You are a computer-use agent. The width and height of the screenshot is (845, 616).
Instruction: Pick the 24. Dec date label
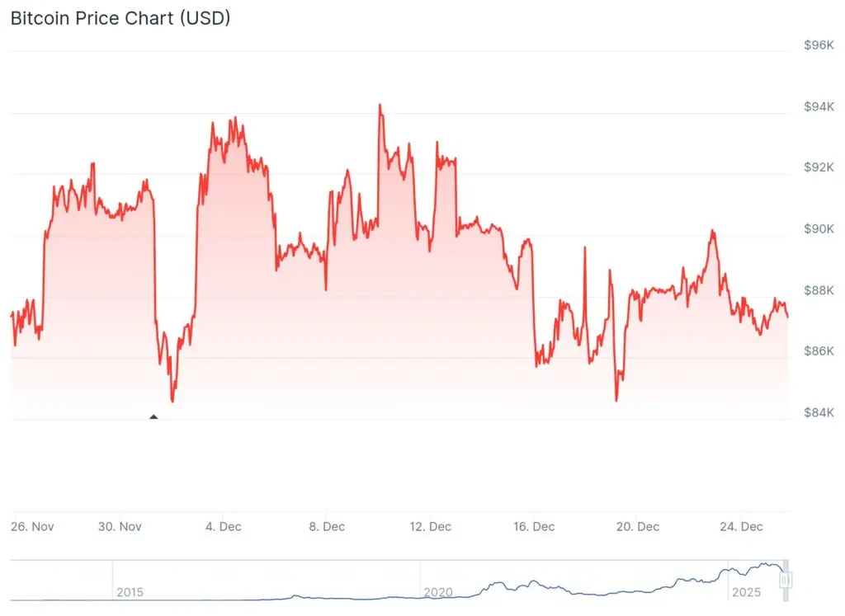coord(741,526)
